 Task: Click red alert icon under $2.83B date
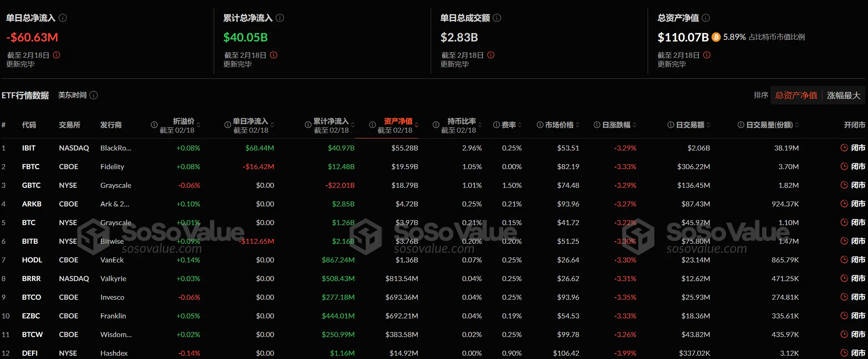(491, 55)
